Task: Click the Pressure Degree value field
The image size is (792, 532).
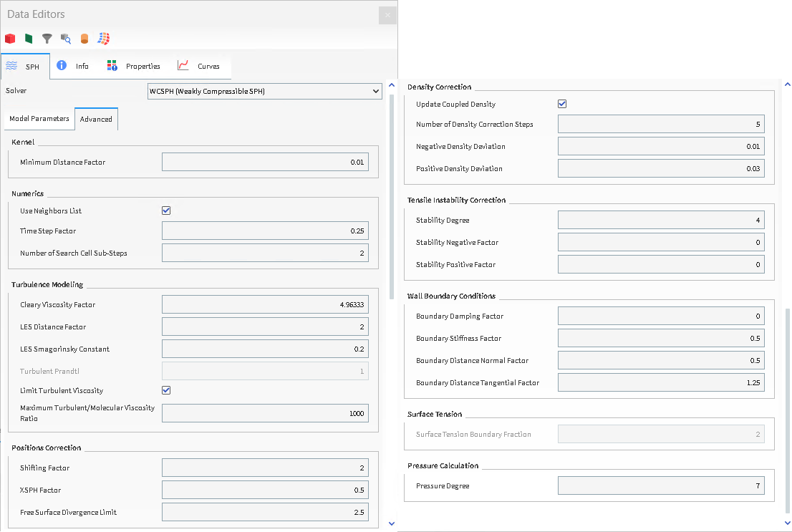Action: [660, 486]
